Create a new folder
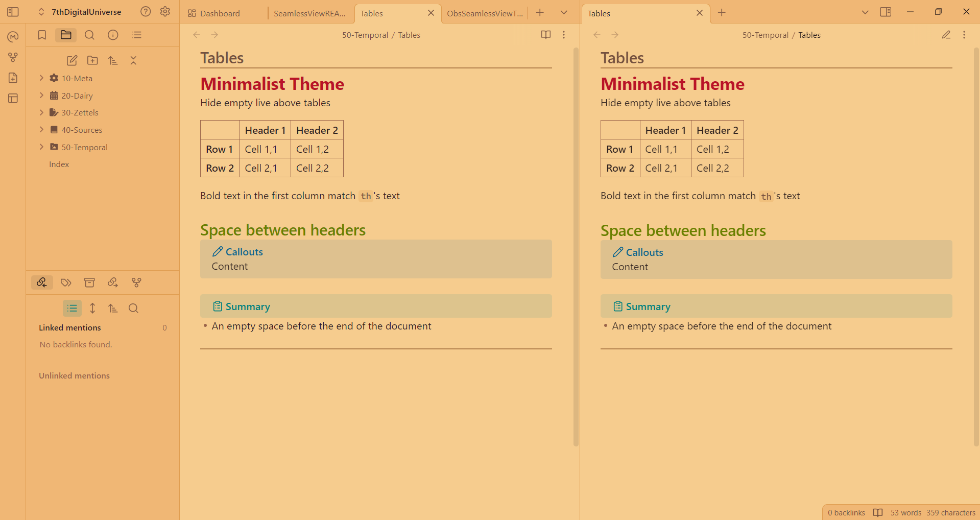 (x=92, y=60)
